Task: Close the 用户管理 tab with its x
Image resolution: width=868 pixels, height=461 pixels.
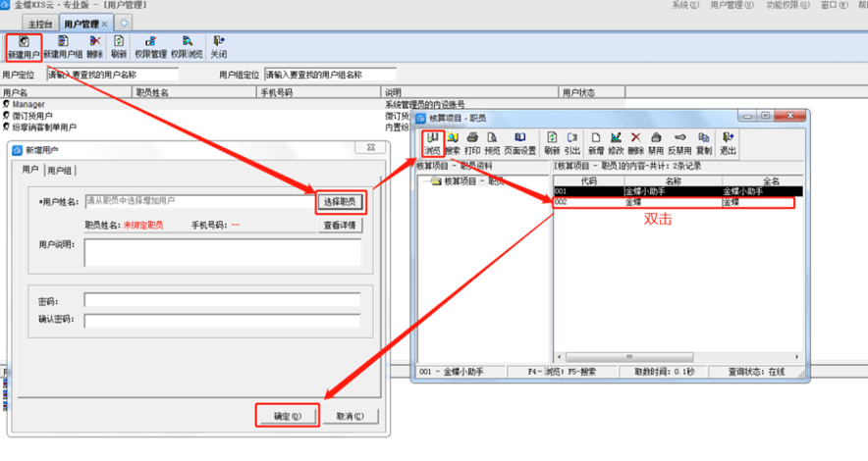Action: 105,24
